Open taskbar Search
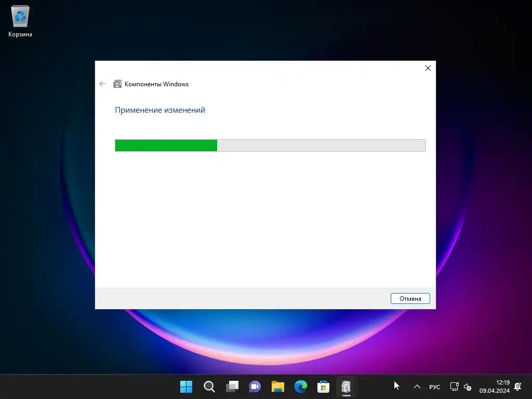532x399 pixels. click(x=209, y=387)
